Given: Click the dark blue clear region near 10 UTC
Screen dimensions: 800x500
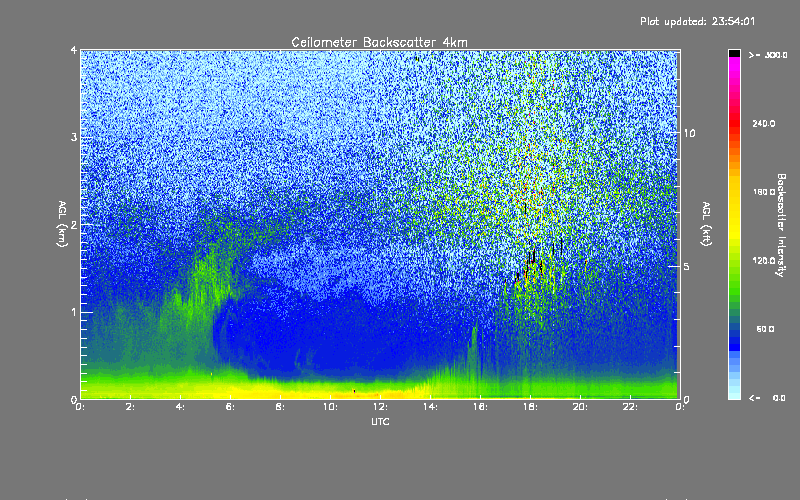Looking at the screenshot, I should [332, 337].
